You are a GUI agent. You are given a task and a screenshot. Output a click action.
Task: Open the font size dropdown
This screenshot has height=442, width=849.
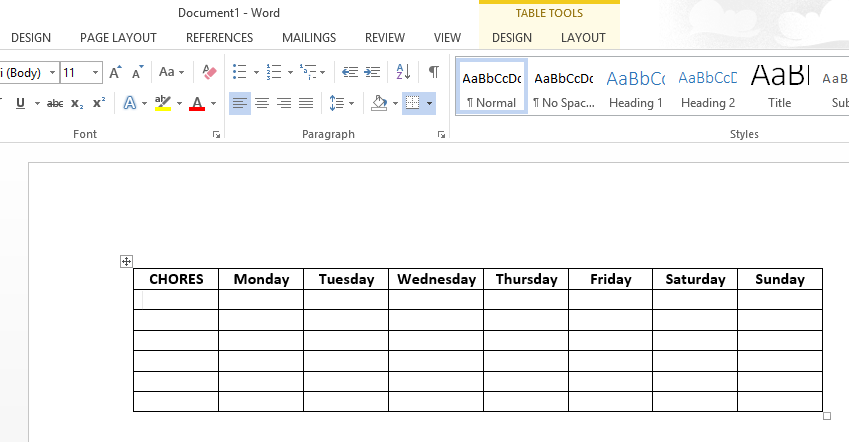[95, 72]
